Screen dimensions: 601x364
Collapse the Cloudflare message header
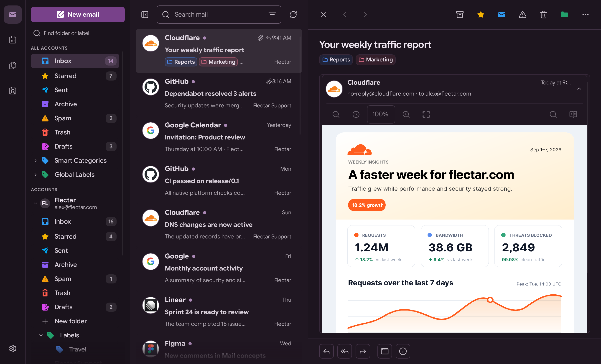(x=579, y=89)
